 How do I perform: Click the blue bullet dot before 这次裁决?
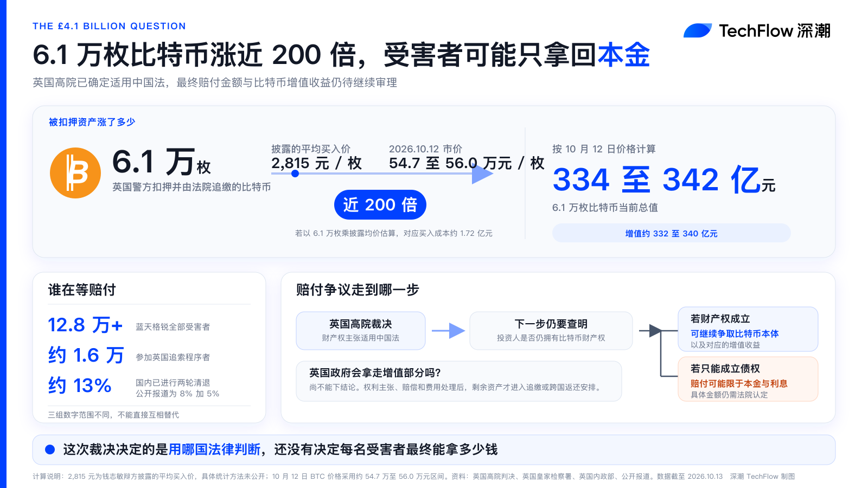(50, 450)
